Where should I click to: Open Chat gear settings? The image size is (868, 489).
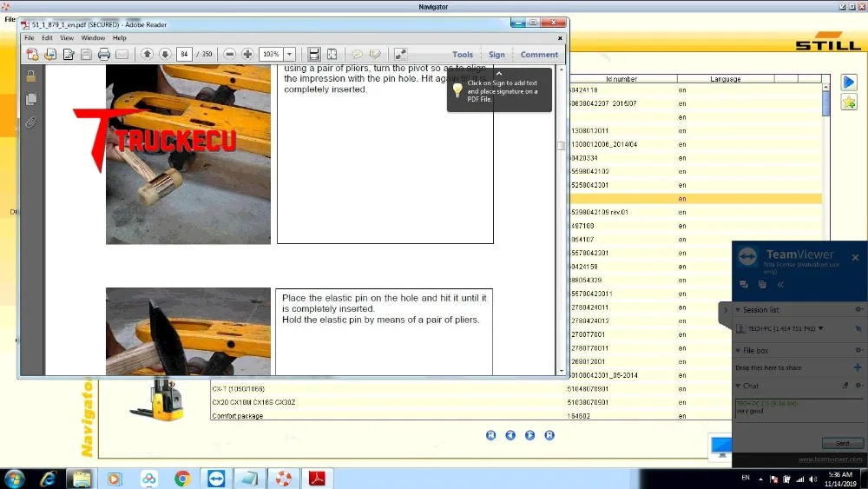[858, 386]
